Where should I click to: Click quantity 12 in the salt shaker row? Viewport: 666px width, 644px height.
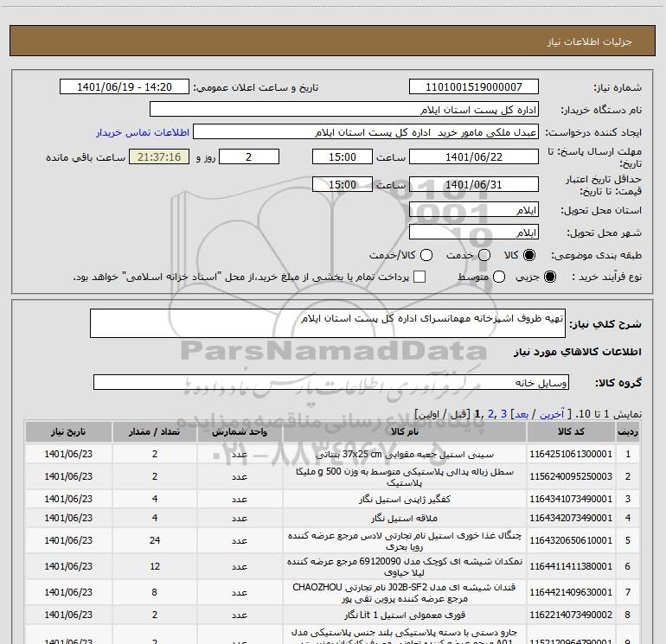click(155, 566)
